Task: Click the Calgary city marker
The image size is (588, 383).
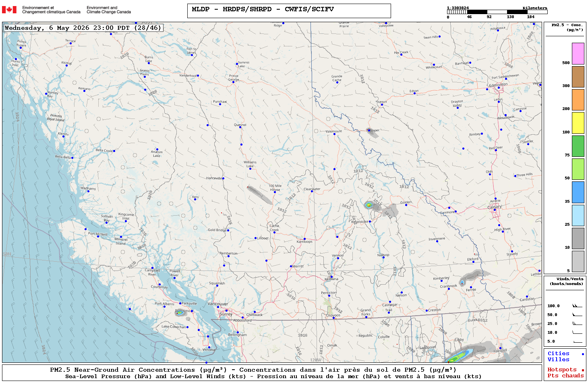Action: pyautogui.click(x=495, y=210)
